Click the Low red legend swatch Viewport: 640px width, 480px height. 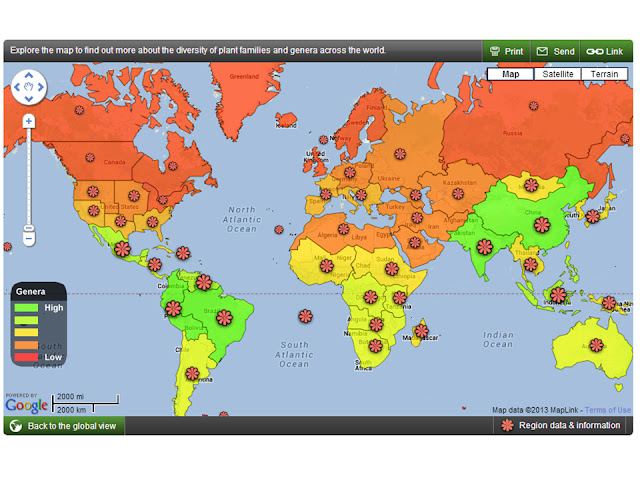[26, 357]
